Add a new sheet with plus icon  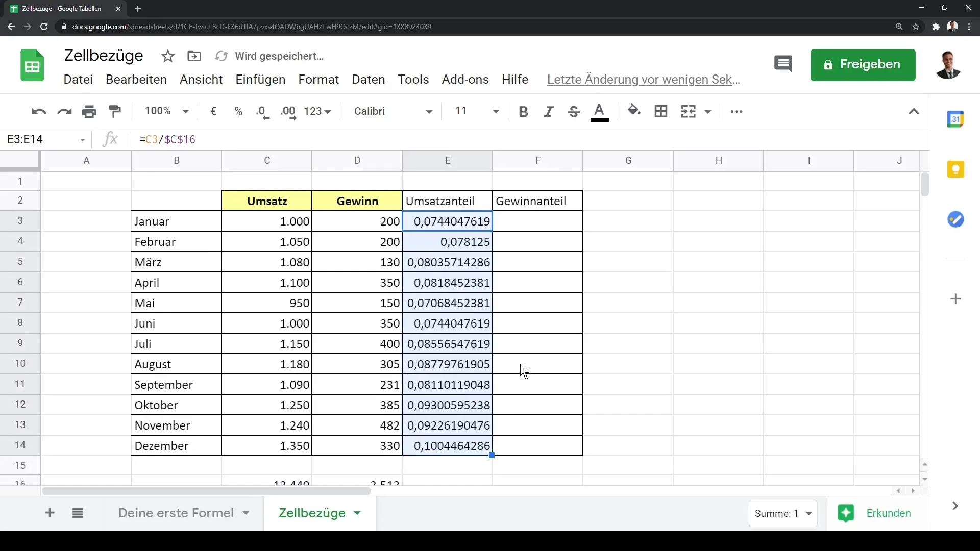tap(50, 513)
